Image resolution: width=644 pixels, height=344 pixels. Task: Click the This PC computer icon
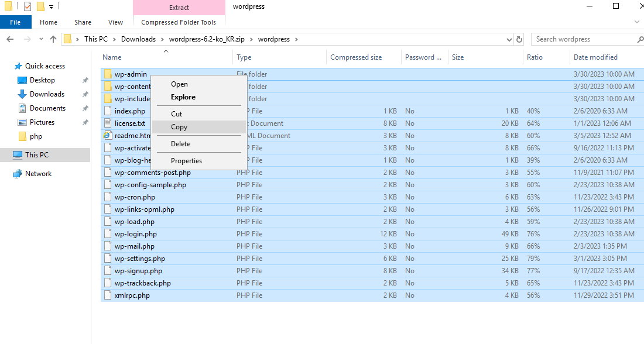[17, 155]
